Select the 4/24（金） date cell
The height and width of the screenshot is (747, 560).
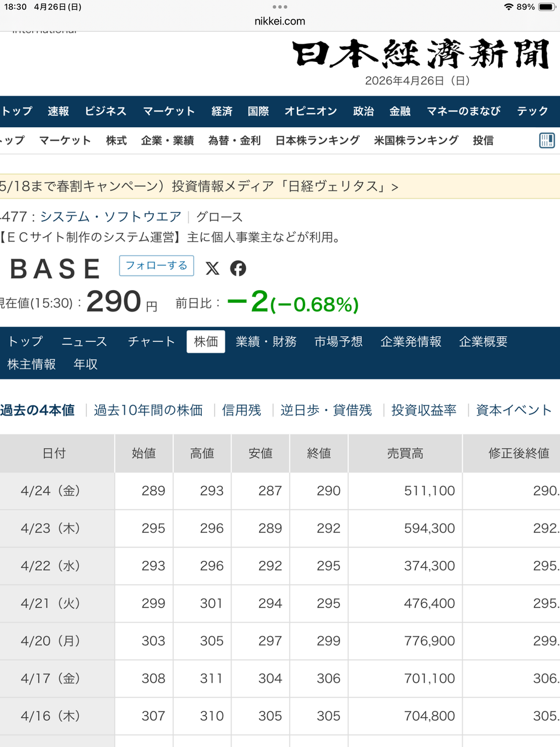[57, 491]
